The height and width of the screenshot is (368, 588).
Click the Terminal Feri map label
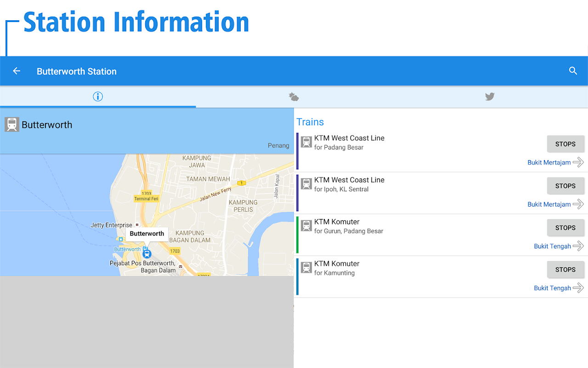coord(146,199)
